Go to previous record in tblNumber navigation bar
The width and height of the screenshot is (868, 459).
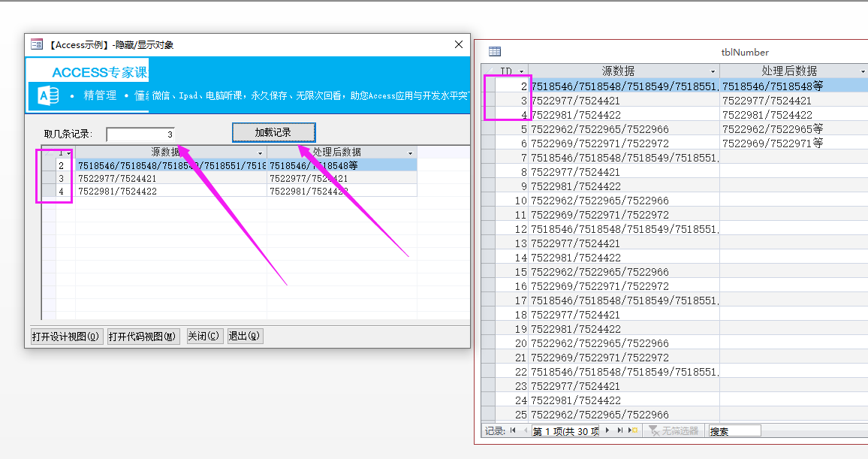(x=525, y=430)
